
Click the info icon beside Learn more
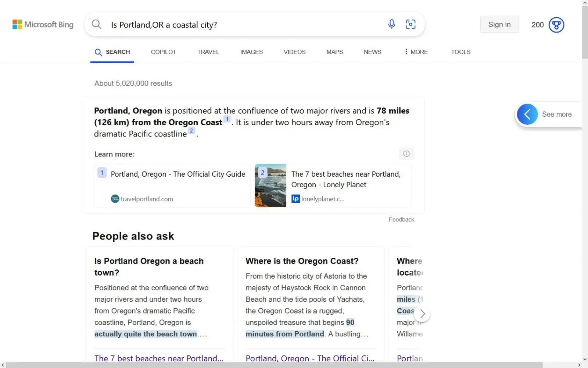pyautogui.click(x=406, y=154)
